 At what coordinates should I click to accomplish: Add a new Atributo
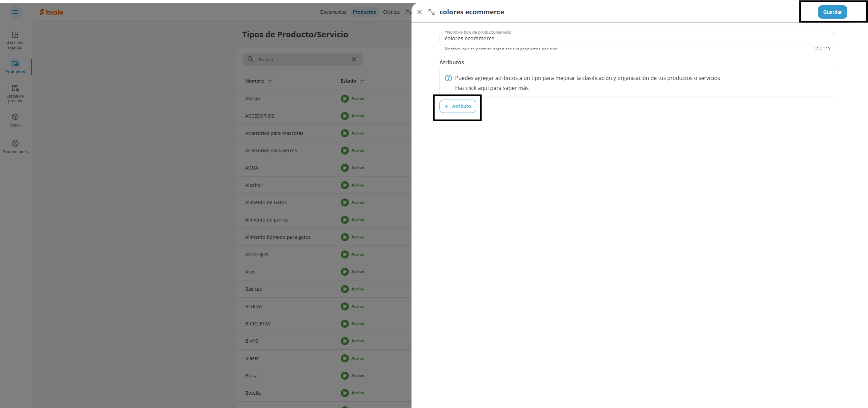pyautogui.click(x=457, y=106)
